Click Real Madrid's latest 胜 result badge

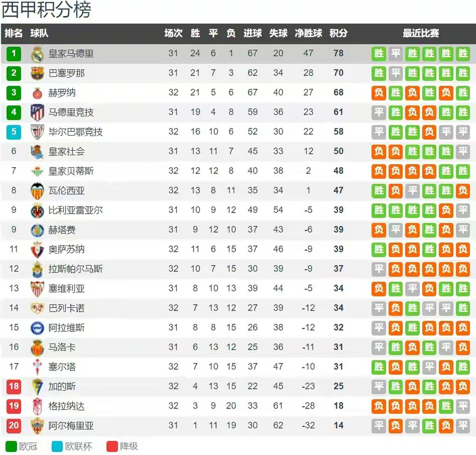(463, 54)
